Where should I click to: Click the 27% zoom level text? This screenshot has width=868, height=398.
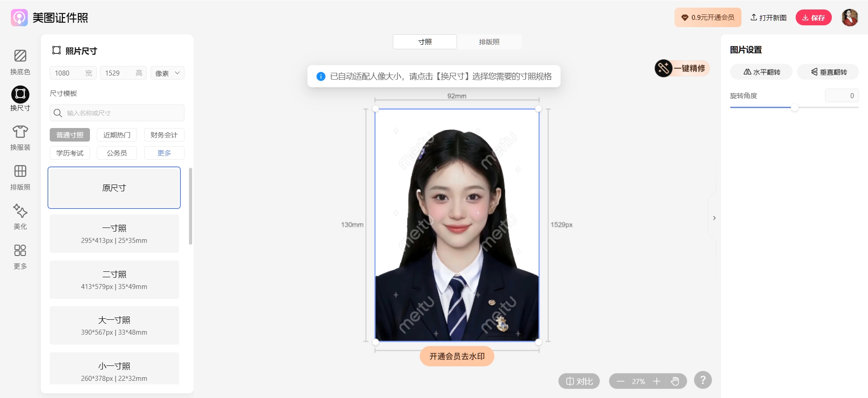638,382
